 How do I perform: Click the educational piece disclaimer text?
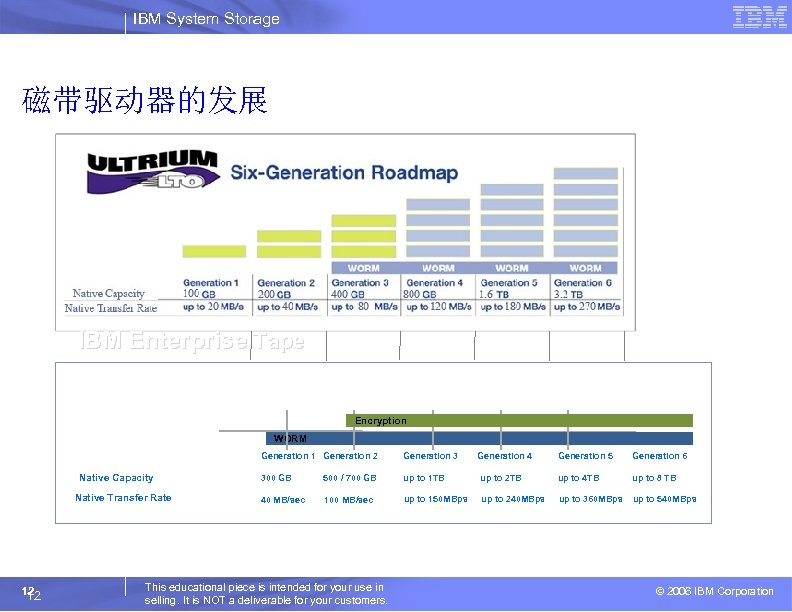[x=266, y=594]
